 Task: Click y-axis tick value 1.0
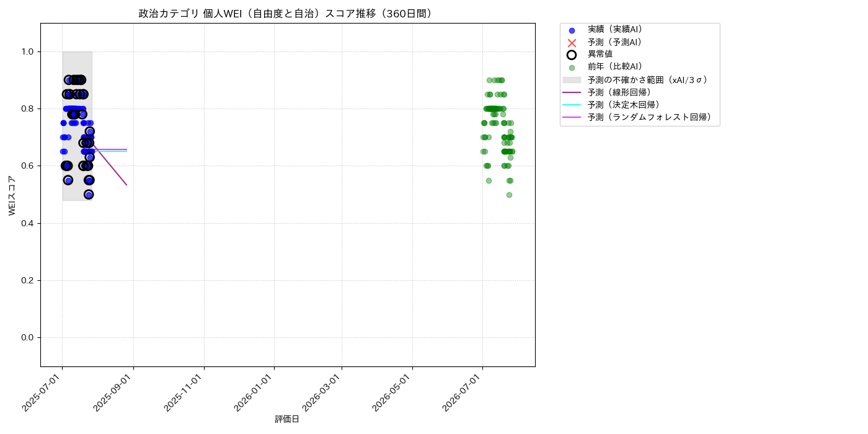point(29,52)
